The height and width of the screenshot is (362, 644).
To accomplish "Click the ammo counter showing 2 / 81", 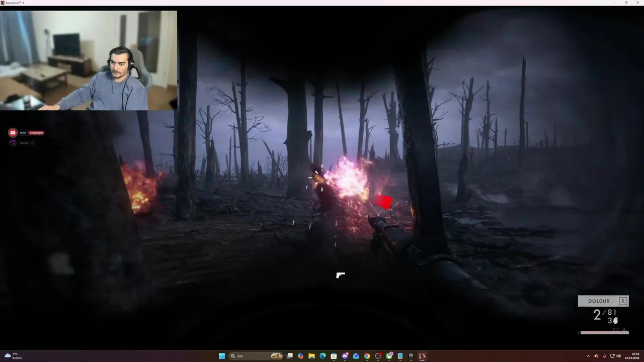I will [605, 314].
